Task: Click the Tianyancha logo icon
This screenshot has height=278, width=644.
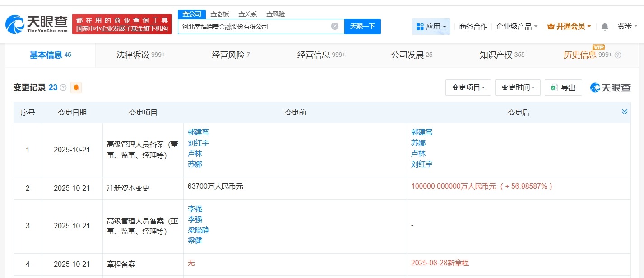Action: tap(15, 24)
